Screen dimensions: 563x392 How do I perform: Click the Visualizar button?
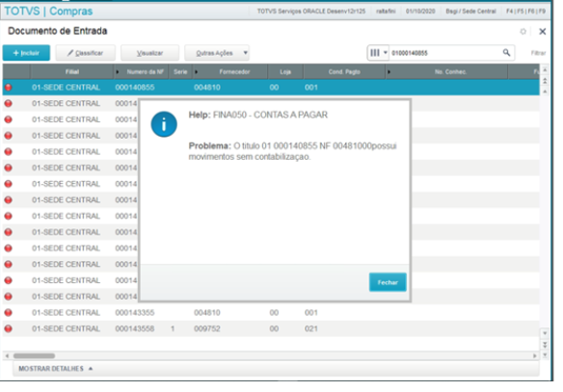point(149,53)
